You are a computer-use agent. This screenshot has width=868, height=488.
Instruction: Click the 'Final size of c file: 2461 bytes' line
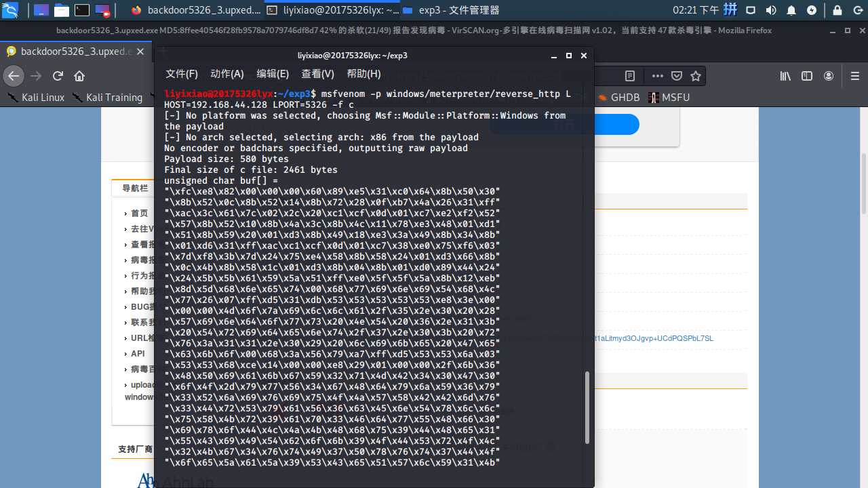pos(251,169)
